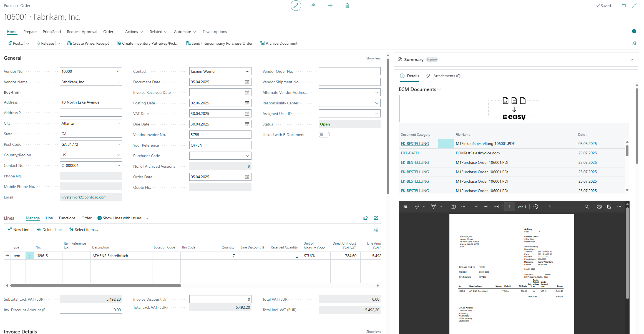644x334 pixels.
Task: Click the Vendor Invoice No. field
Action: [x=220, y=135]
